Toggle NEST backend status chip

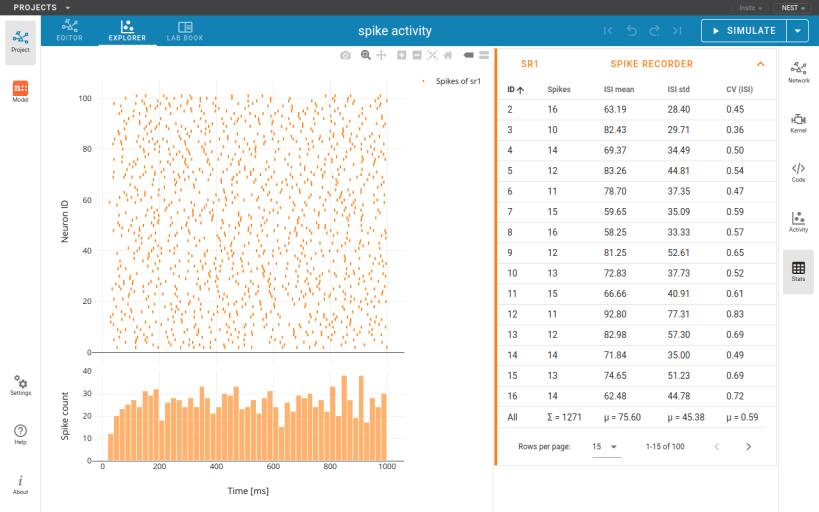click(792, 8)
